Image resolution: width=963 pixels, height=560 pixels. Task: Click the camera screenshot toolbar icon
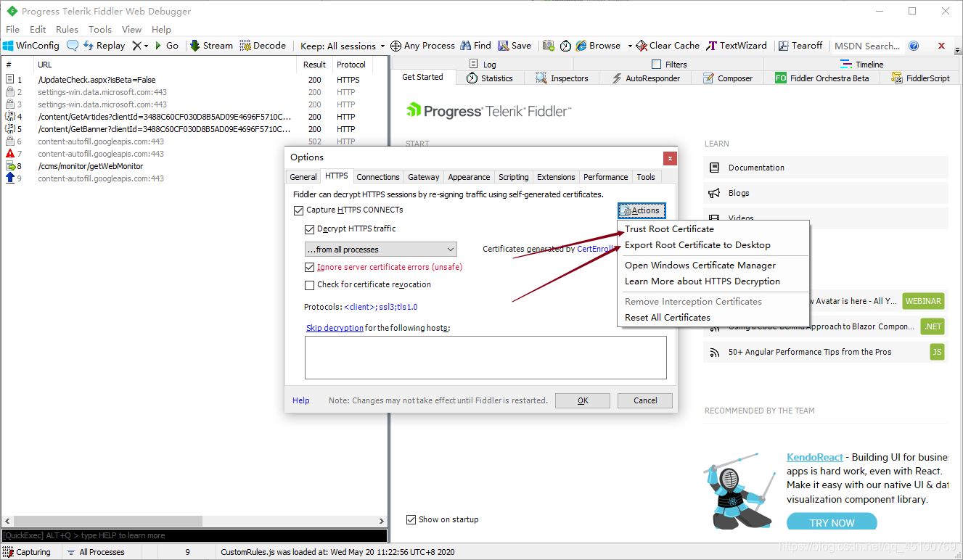pyautogui.click(x=549, y=45)
